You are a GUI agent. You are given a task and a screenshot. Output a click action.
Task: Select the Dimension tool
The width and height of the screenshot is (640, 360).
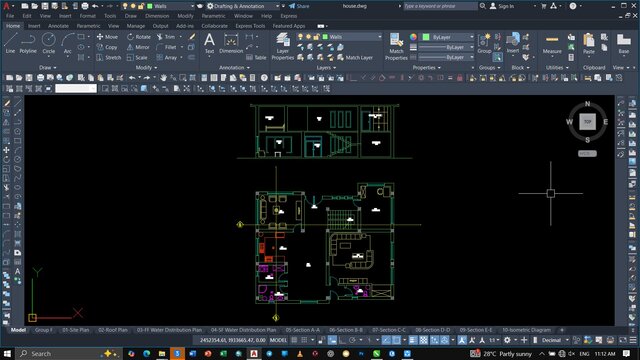(231, 43)
